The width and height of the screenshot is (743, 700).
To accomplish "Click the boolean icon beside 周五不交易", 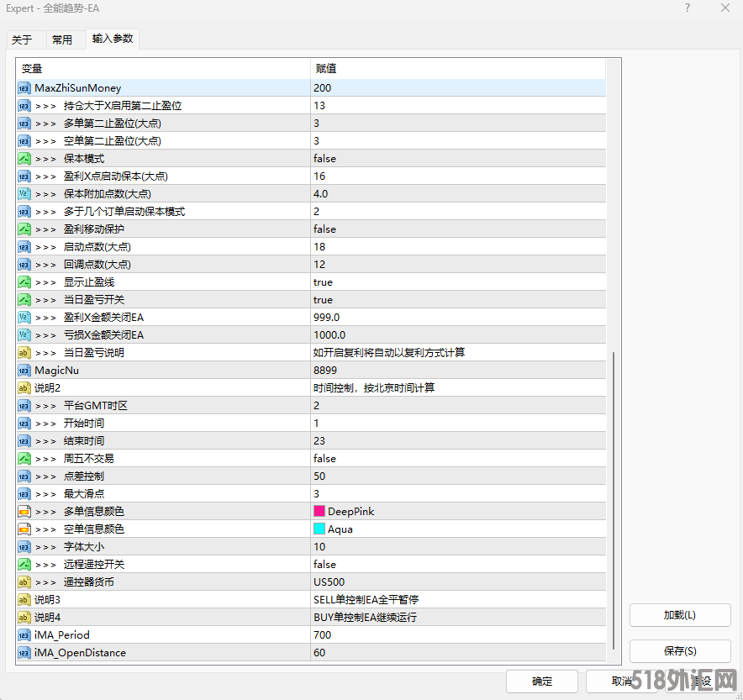I will pos(24,459).
